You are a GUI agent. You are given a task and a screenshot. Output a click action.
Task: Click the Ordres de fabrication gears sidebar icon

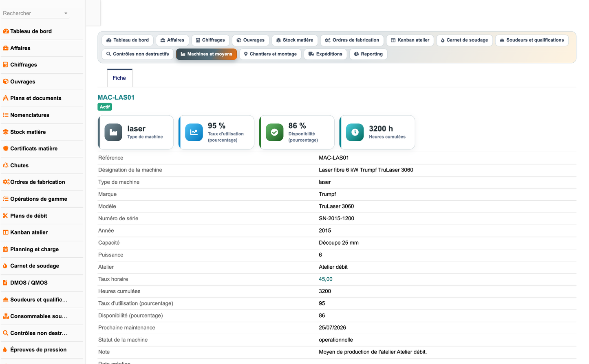tap(6, 182)
